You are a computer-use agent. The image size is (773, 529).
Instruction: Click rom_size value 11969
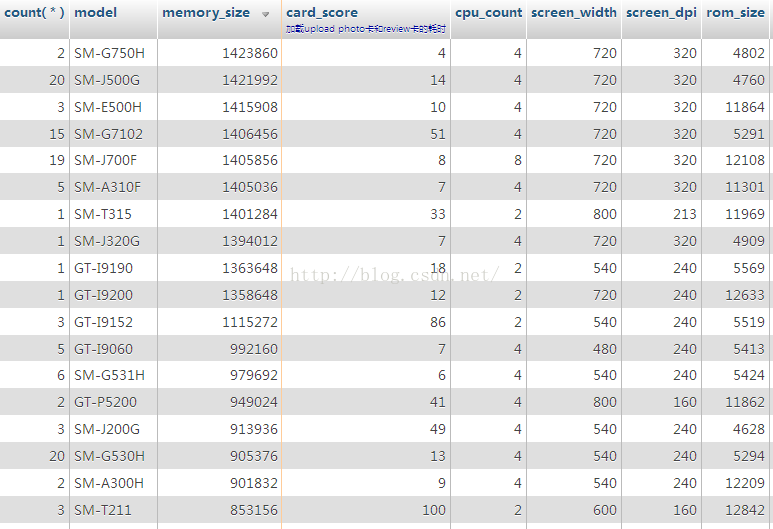[x=745, y=214]
